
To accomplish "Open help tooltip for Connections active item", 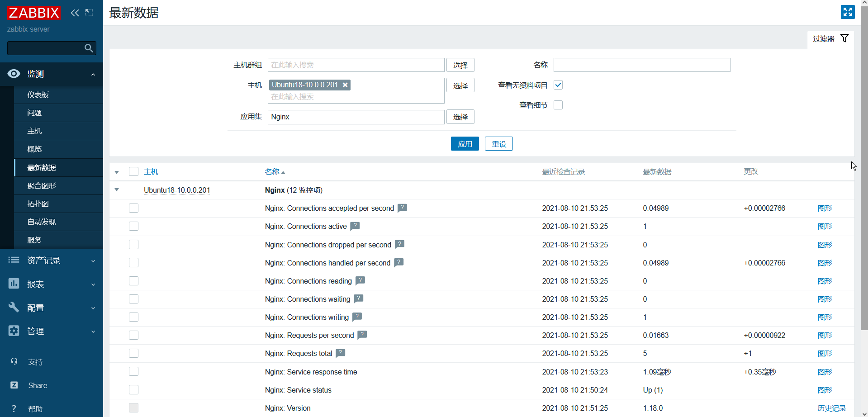I will click(355, 226).
